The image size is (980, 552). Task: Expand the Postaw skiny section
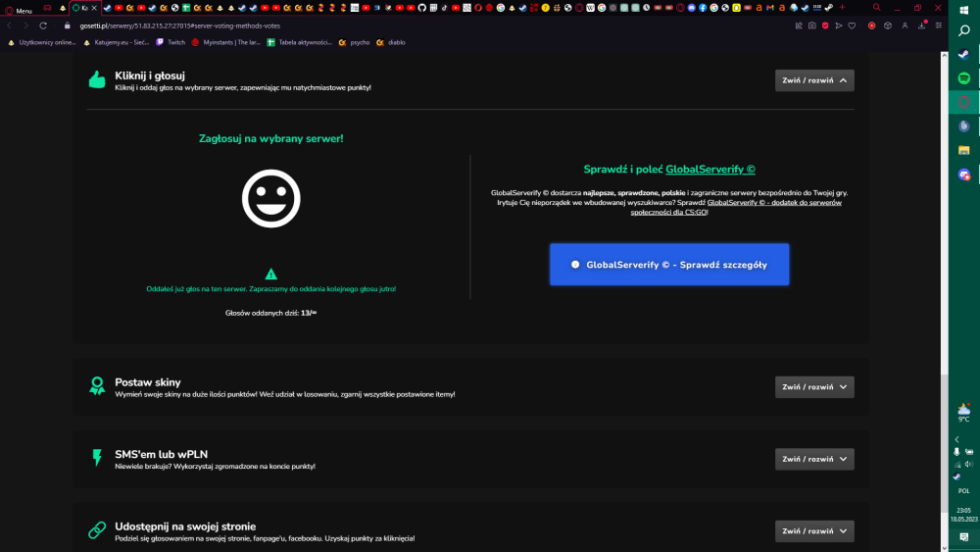tap(814, 387)
